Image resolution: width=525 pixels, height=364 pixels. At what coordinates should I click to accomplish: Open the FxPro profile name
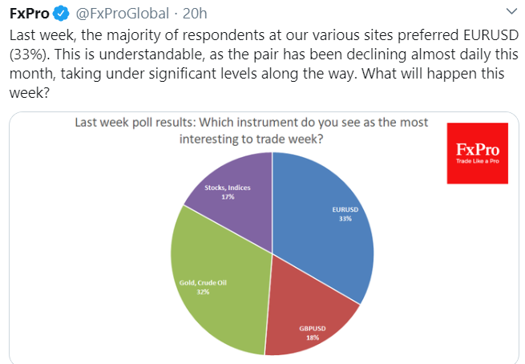29,14
